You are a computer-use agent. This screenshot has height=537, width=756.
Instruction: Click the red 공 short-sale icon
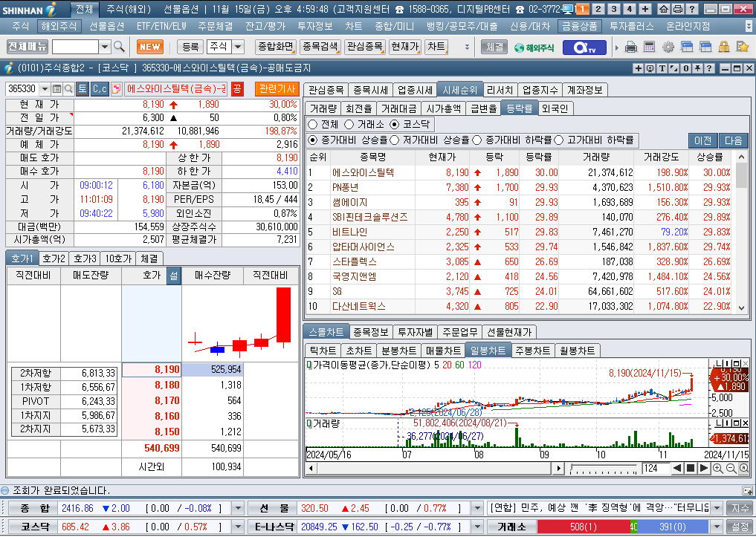click(x=236, y=88)
